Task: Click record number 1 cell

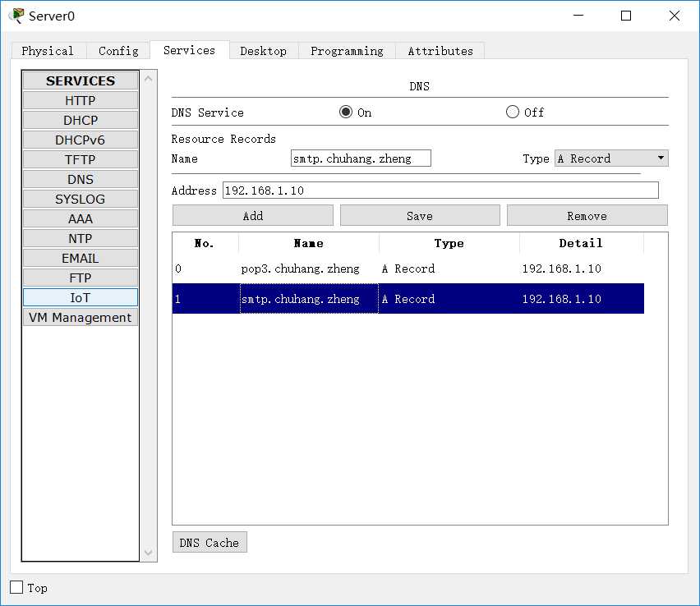Action: 205,299
